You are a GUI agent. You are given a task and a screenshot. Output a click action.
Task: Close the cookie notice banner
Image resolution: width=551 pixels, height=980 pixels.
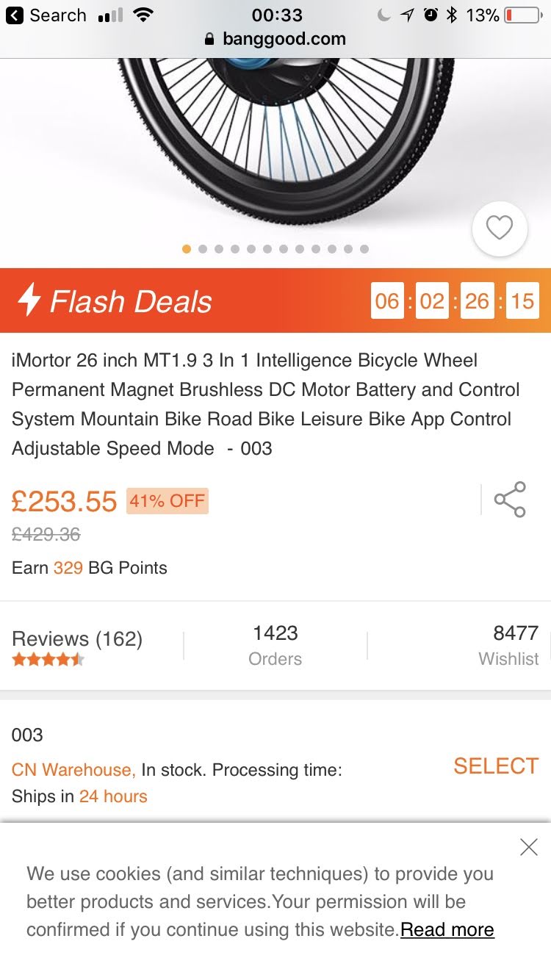(x=528, y=847)
